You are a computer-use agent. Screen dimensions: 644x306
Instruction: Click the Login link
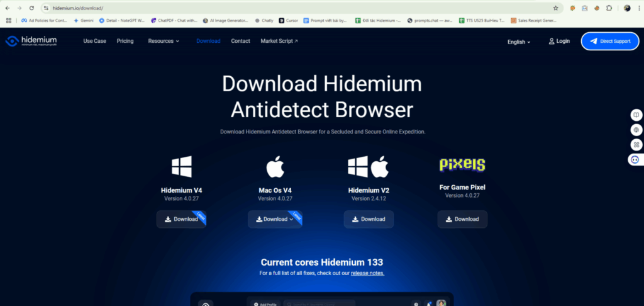559,41
